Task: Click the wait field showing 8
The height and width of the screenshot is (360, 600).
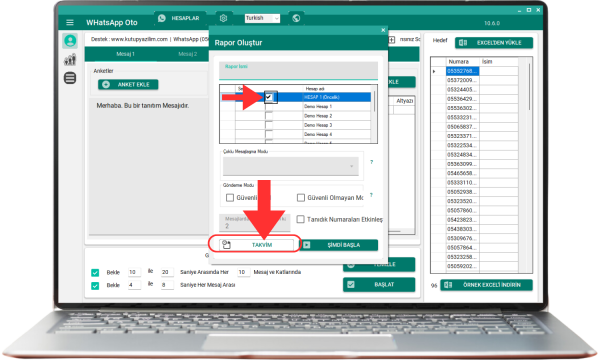Action: coord(167,285)
